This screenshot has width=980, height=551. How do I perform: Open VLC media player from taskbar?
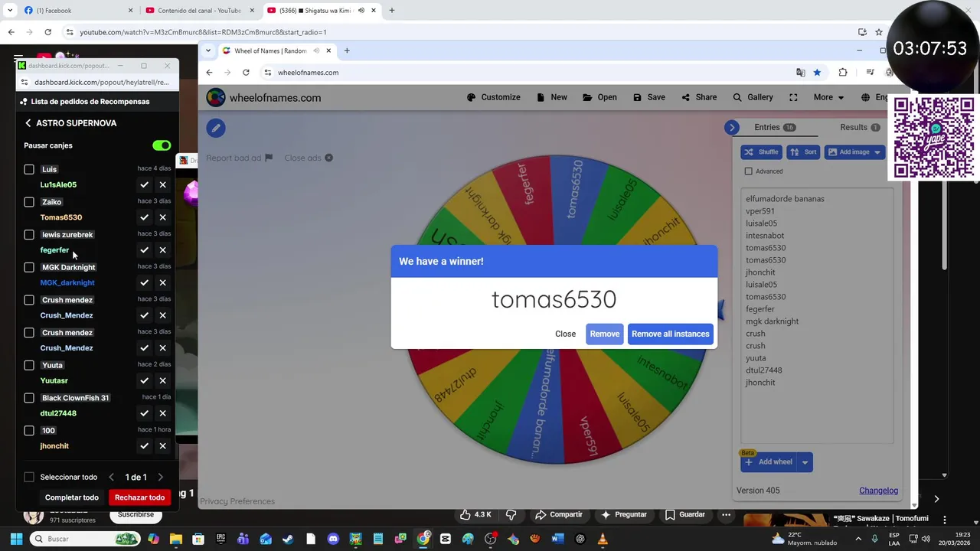603,539
